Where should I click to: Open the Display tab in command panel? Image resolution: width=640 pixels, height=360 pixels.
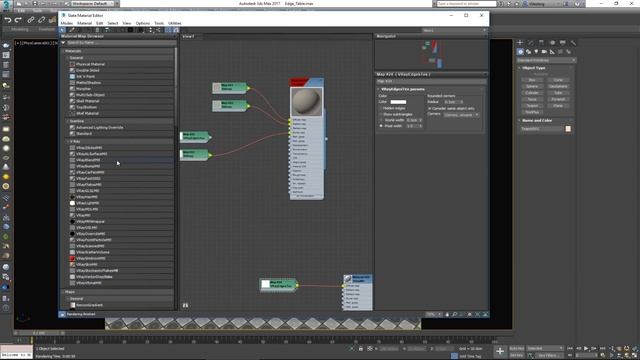click(x=562, y=42)
